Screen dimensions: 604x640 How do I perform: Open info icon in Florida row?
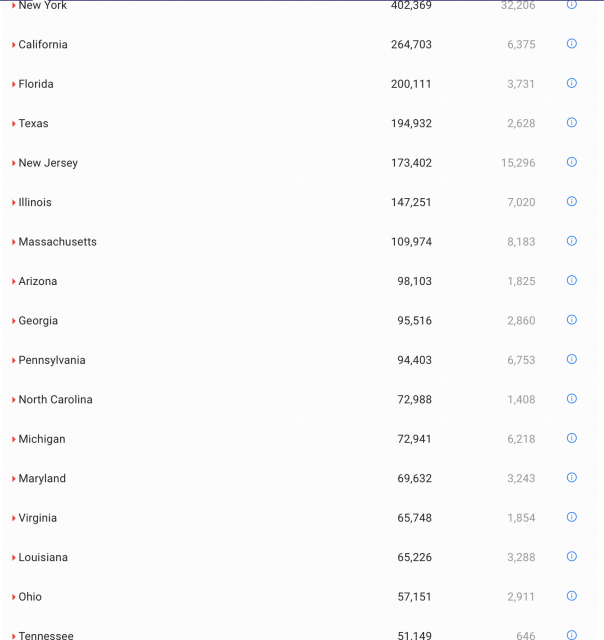click(572, 83)
